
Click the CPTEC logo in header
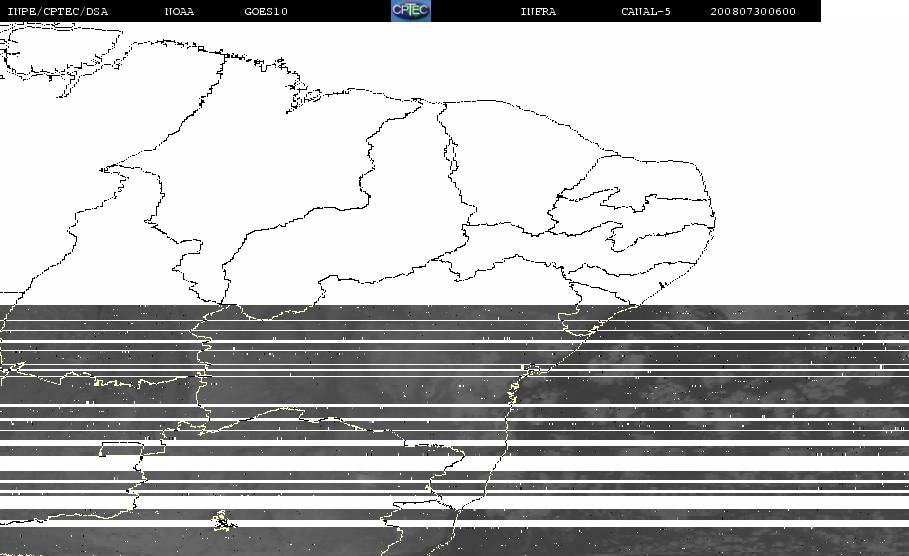(x=411, y=10)
